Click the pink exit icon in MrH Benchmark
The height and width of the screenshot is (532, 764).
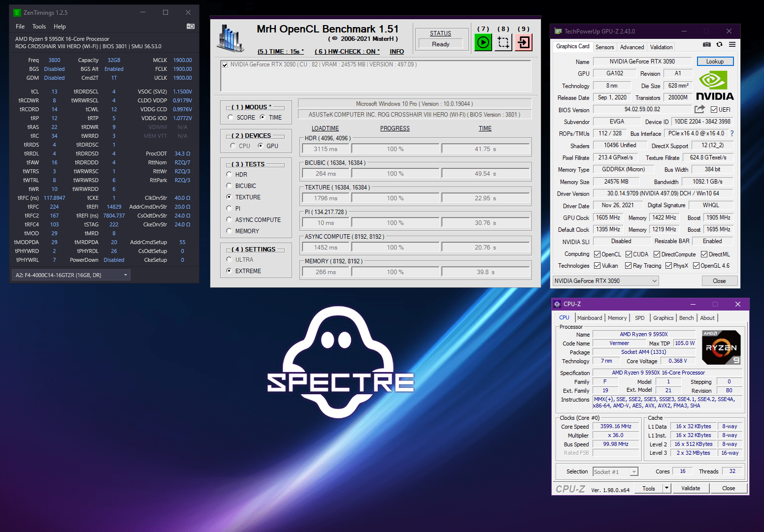click(x=524, y=42)
